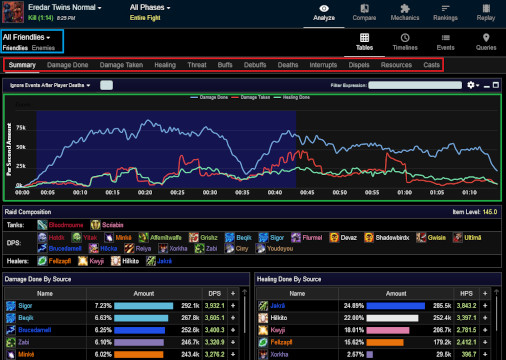Expand Jakrà's healing row plus icon
This screenshot has height=360, width=506.
coord(485,305)
